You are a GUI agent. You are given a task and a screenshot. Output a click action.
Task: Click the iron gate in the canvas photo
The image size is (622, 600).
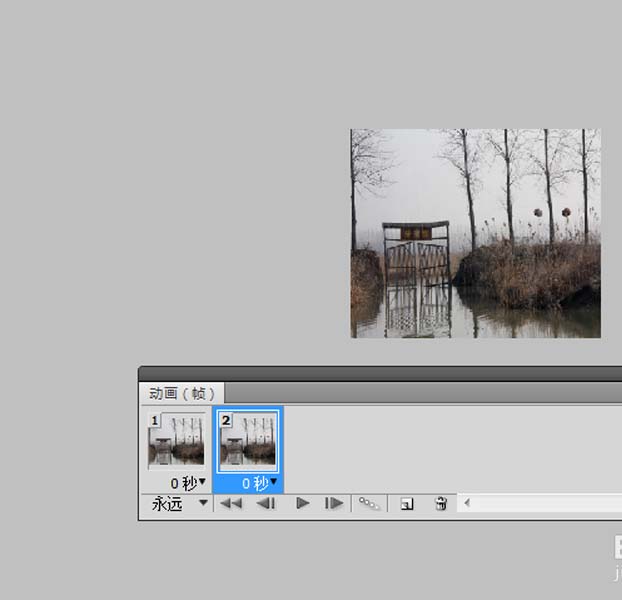[417, 280]
